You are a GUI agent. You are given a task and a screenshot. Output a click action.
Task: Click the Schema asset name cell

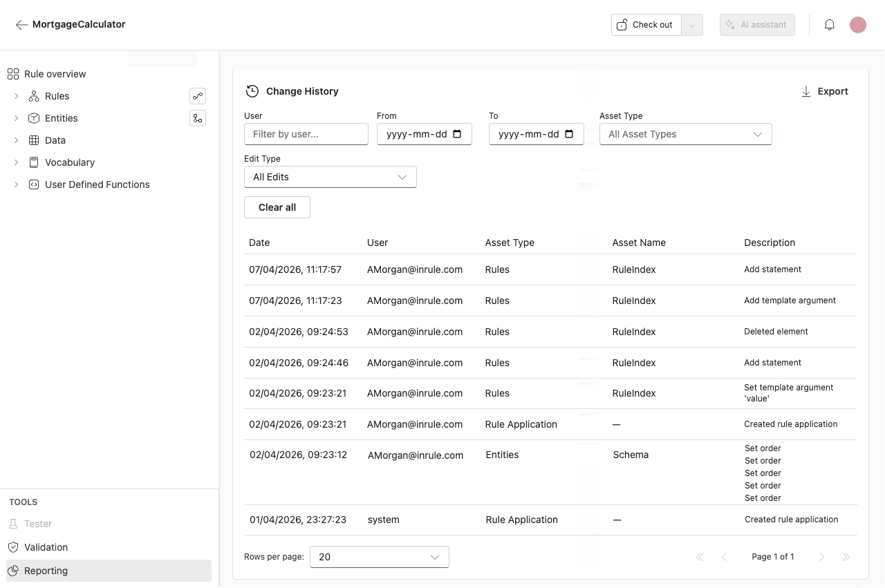[631, 455]
